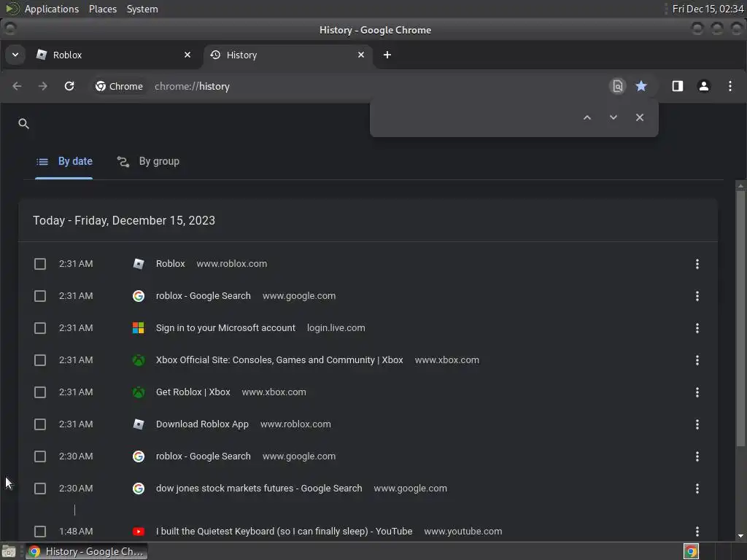Screen dimensions: 747x560
Task: Click the show desktop icon in taskbar
Action: click(9, 551)
